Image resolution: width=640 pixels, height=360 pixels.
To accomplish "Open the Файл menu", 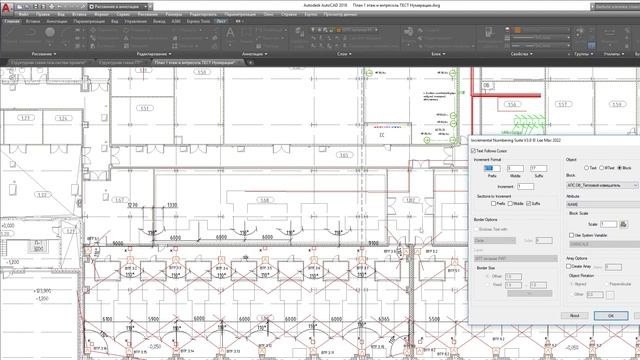I will 23,14.
